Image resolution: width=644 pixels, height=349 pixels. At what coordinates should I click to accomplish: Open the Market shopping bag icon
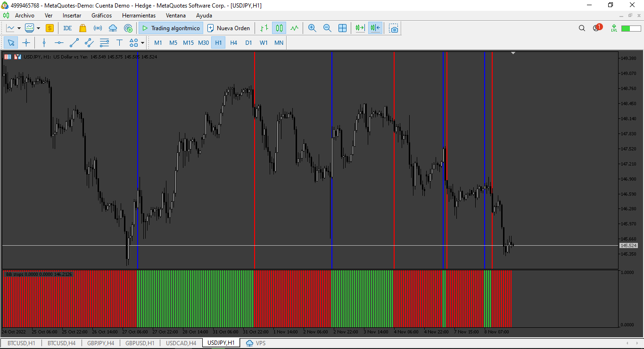pos(83,28)
